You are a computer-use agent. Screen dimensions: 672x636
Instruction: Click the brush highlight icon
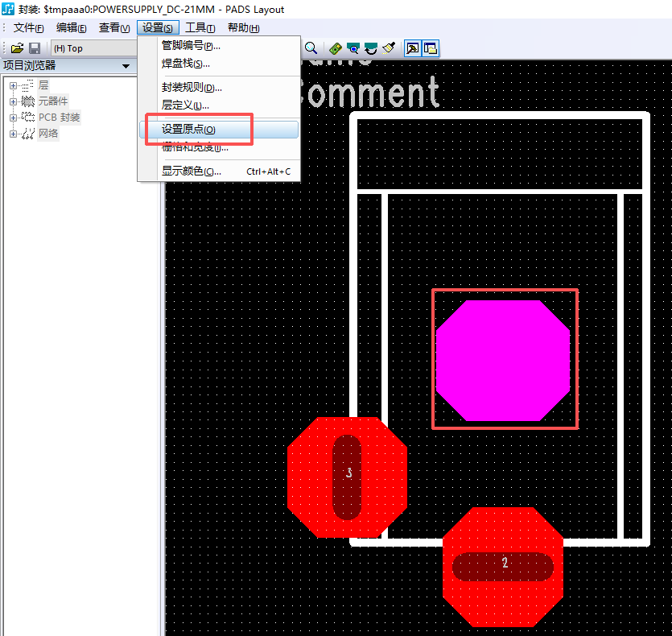[389, 48]
